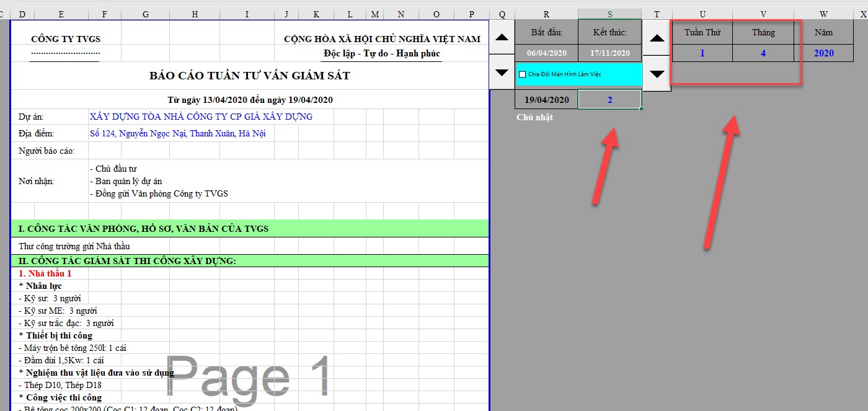Click the Tuần Thứ value cell showing 1
Image resolution: width=868 pixels, height=411 pixels.
tap(702, 53)
